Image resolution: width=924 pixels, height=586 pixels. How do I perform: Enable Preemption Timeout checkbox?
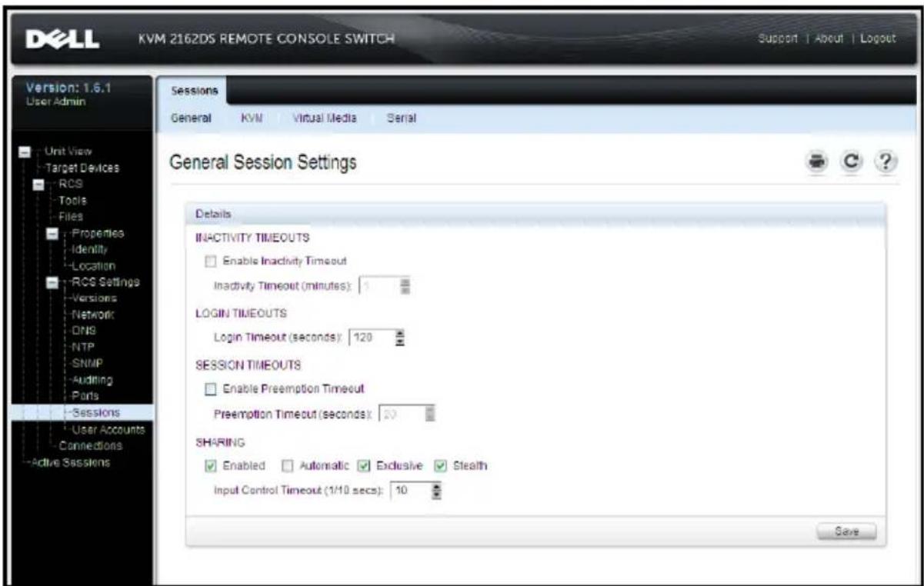pos(210,388)
